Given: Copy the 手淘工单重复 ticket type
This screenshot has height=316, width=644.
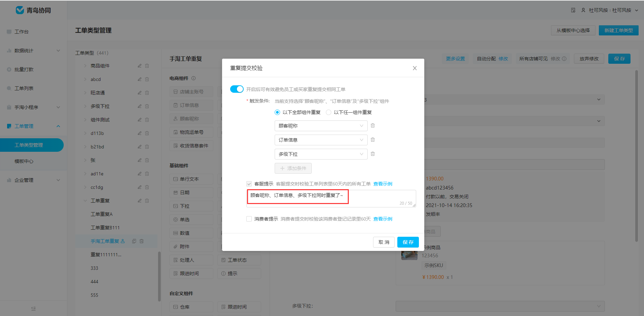Looking at the screenshot, I should click(134, 241).
